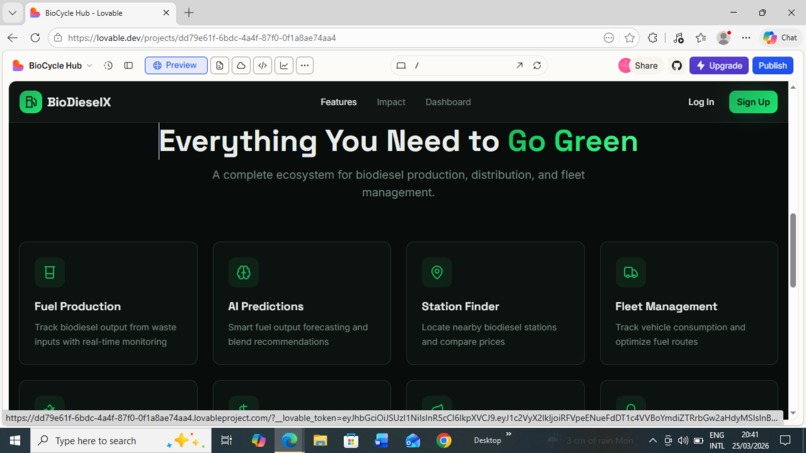Click the Fuel Production card icon
Image resolution: width=806 pixels, height=453 pixels.
(49, 272)
